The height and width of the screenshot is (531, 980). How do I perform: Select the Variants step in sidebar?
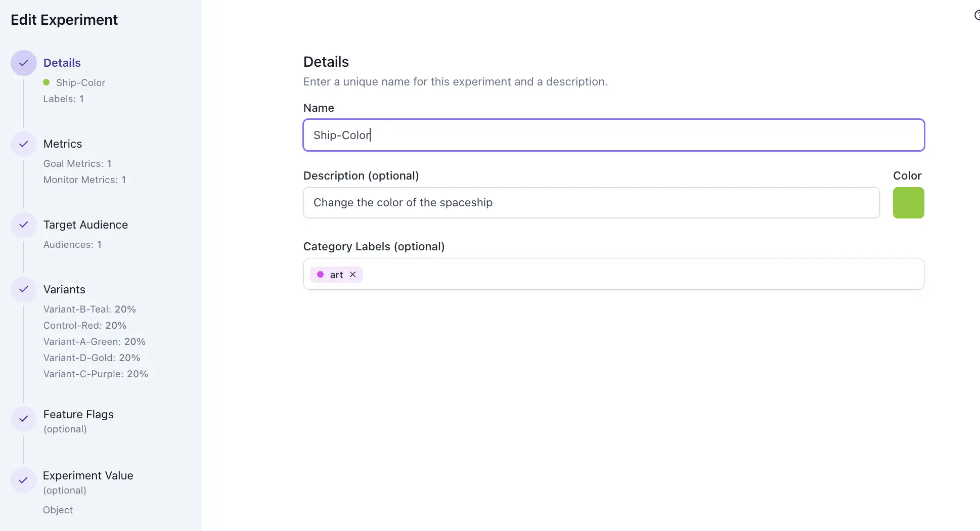coord(64,289)
